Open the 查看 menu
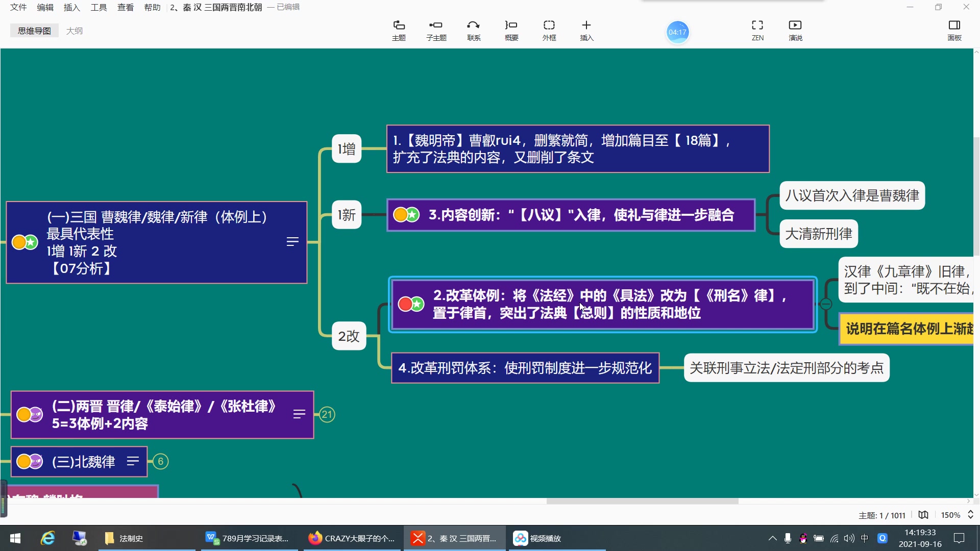The height and width of the screenshot is (551, 980). point(126,7)
